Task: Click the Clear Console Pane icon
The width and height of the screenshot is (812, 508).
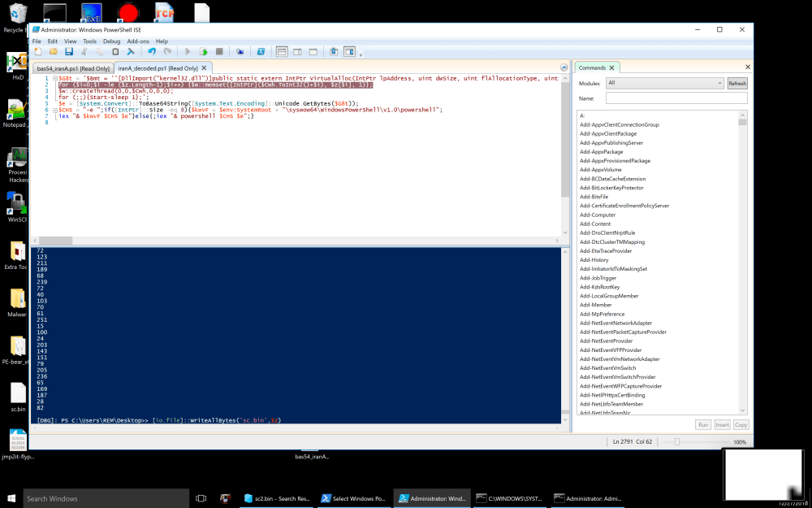Action: click(x=130, y=51)
